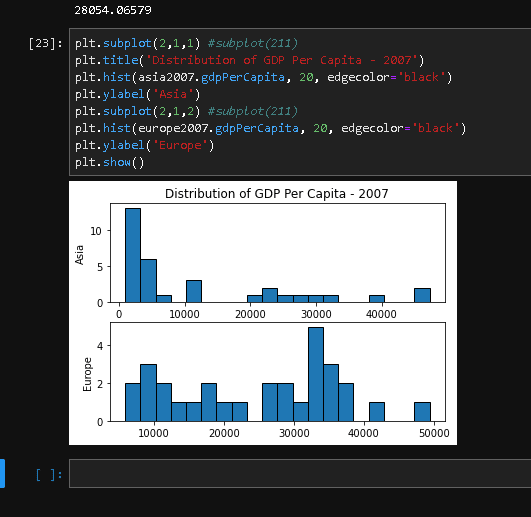Click the 40000 tick label on Asia axis
This screenshot has height=517, width=531.
pyautogui.click(x=381, y=314)
